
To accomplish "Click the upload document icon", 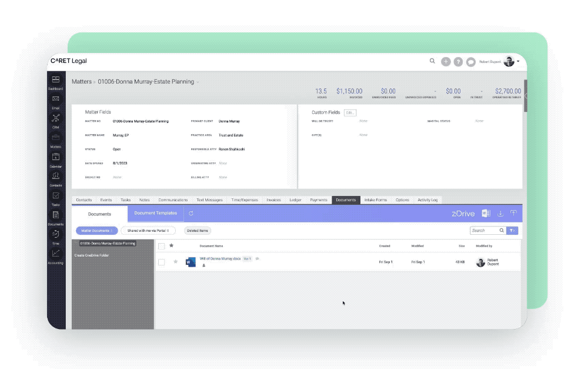I will (513, 214).
